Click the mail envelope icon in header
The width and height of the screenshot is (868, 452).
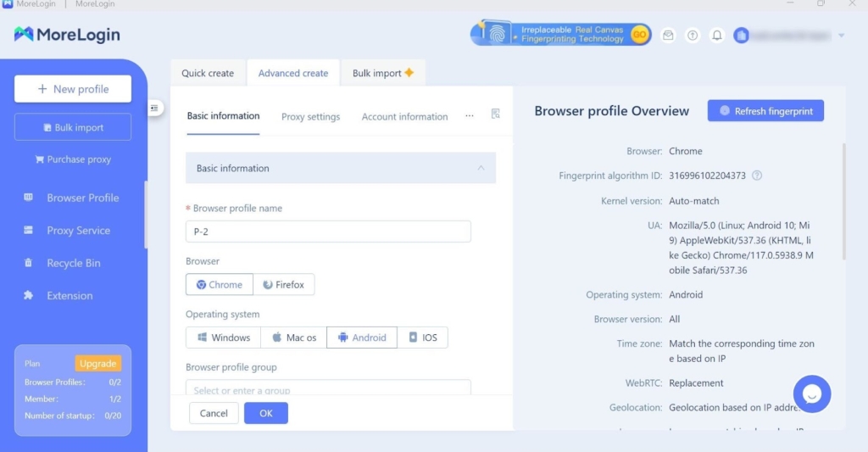click(668, 36)
